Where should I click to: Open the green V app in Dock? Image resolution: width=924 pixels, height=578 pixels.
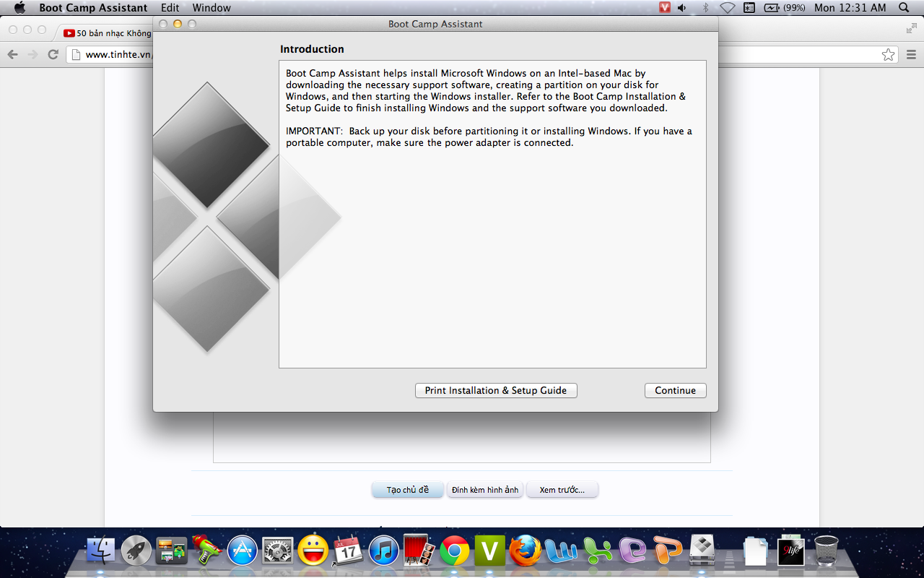tap(490, 551)
